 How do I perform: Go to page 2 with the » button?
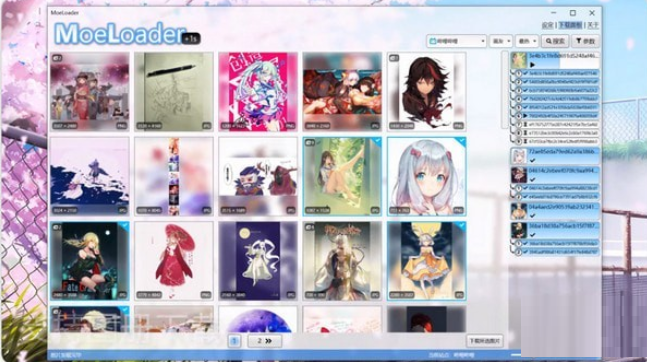[264, 341]
